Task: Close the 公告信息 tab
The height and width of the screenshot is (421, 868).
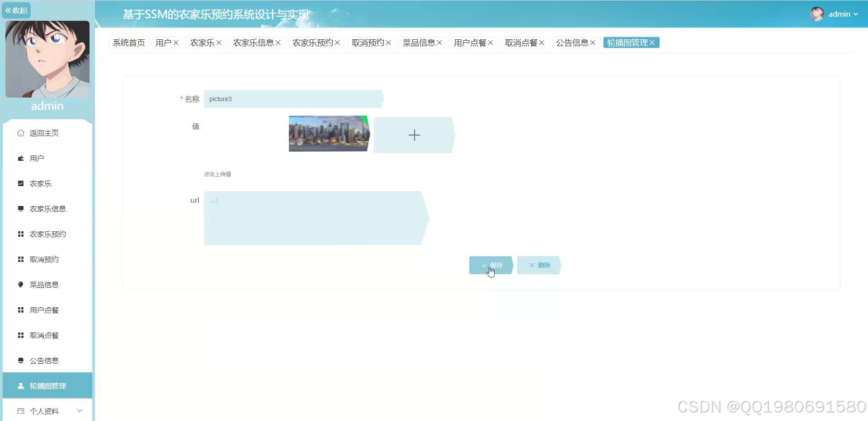Action: [593, 42]
